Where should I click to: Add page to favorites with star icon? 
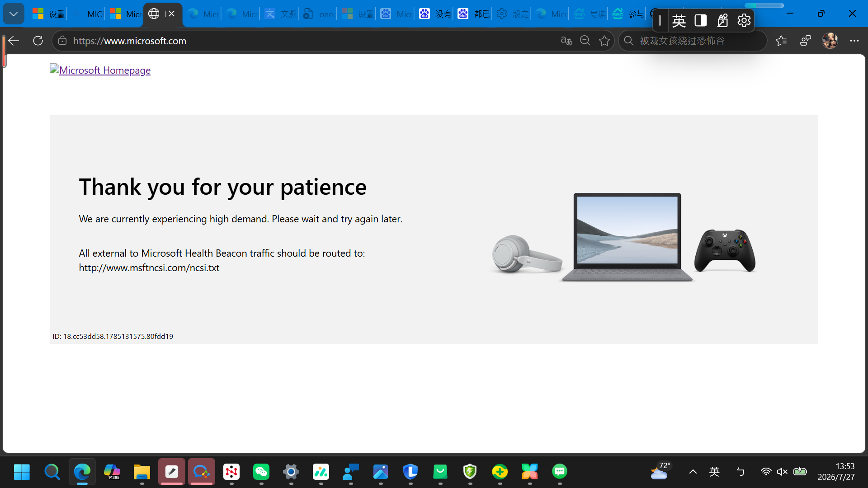(604, 41)
